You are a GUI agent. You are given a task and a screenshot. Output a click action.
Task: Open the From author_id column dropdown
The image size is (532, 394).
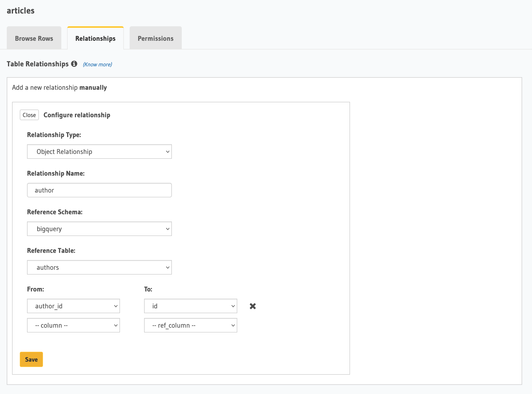[x=73, y=306]
